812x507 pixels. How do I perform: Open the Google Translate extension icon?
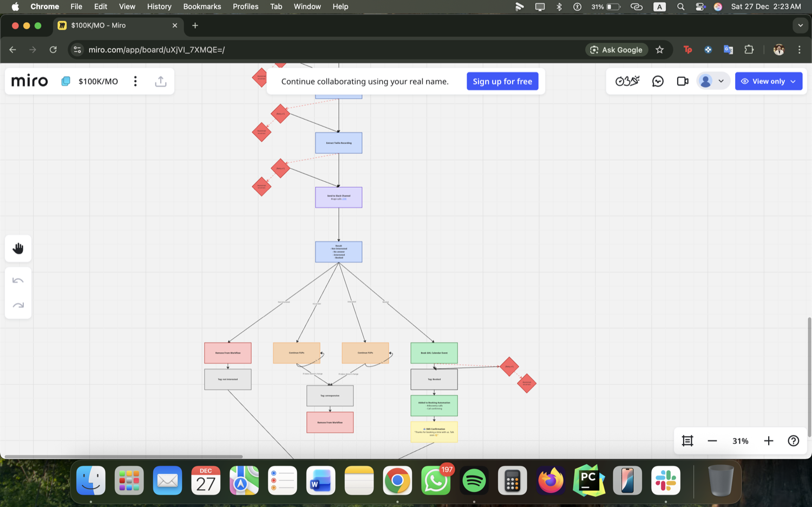tap(729, 50)
